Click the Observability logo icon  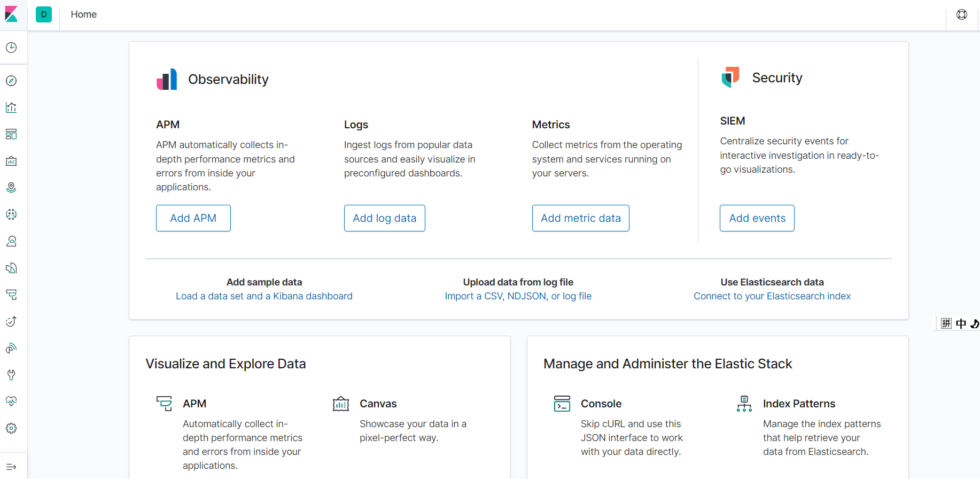[167, 79]
